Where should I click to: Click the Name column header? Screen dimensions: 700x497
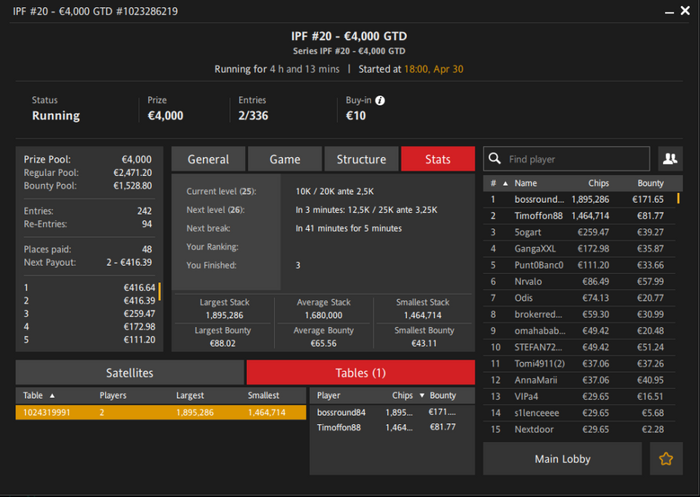pos(525,183)
